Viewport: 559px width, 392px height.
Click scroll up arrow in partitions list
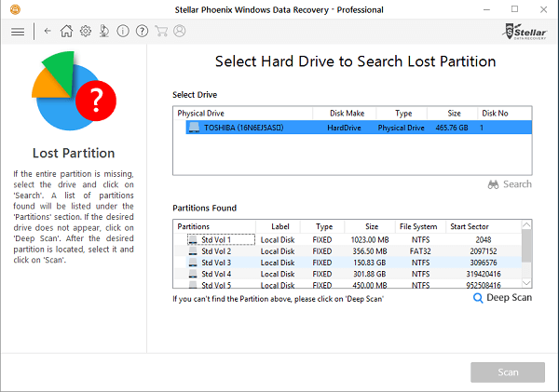pos(526,225)
